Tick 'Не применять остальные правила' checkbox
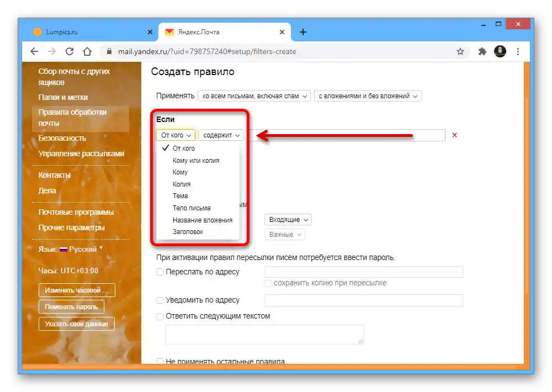The width and height of the screenshot is (552, 392). tap(160, 361)
